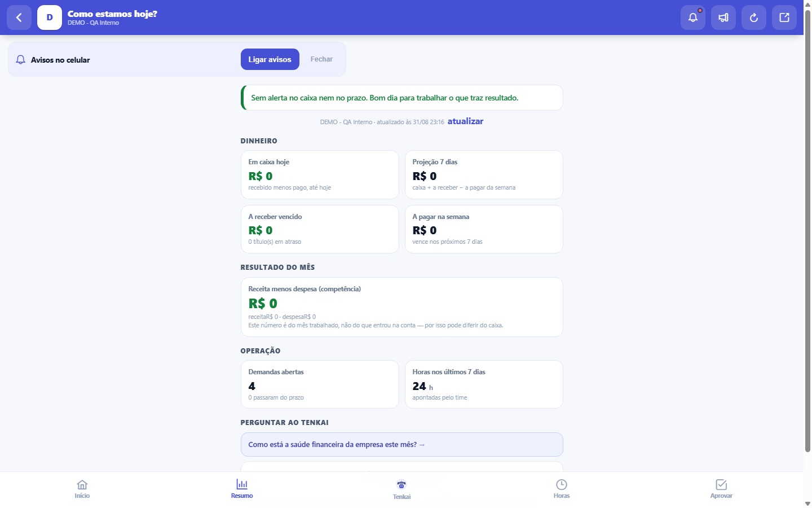Image resolution: width=812 pixels, height=508 pixels.
Task: Select the A receber vencido card
Action: [x=320, y=229]
